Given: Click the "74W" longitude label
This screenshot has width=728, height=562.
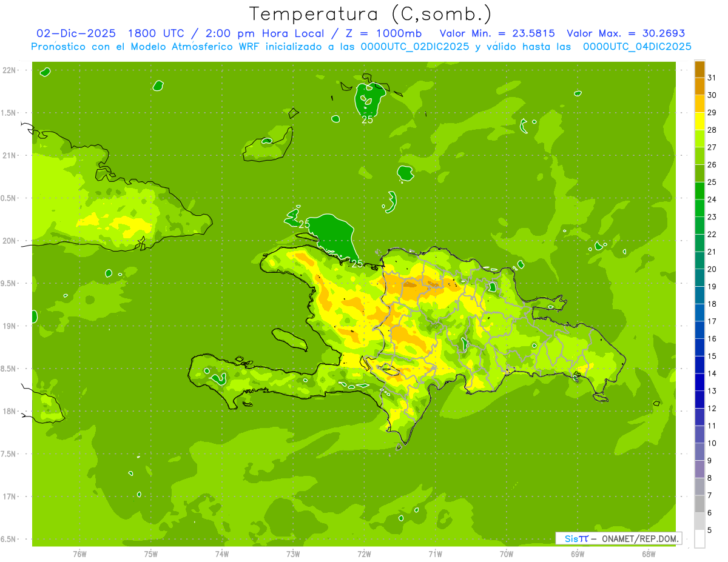Looking at the screenshot, I should 222,555.
